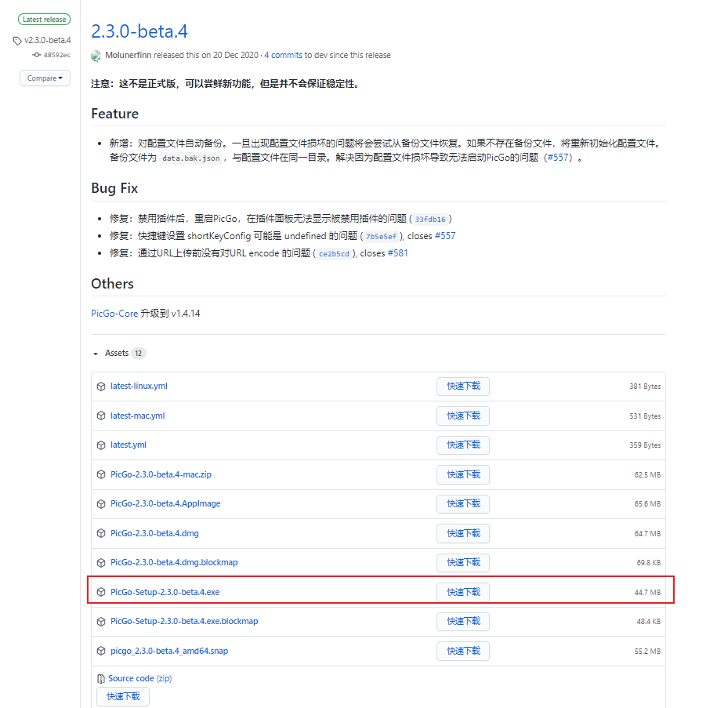728x708 pixels.
Task: Click the Latest release badge
Action: [x=44, y=20]
